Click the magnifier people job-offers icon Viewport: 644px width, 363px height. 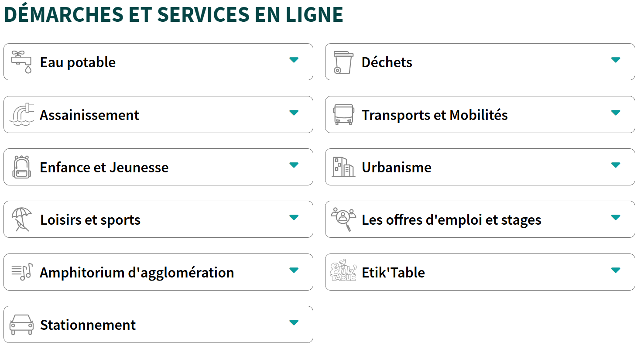pyautogui.click(x=343, y=219)
